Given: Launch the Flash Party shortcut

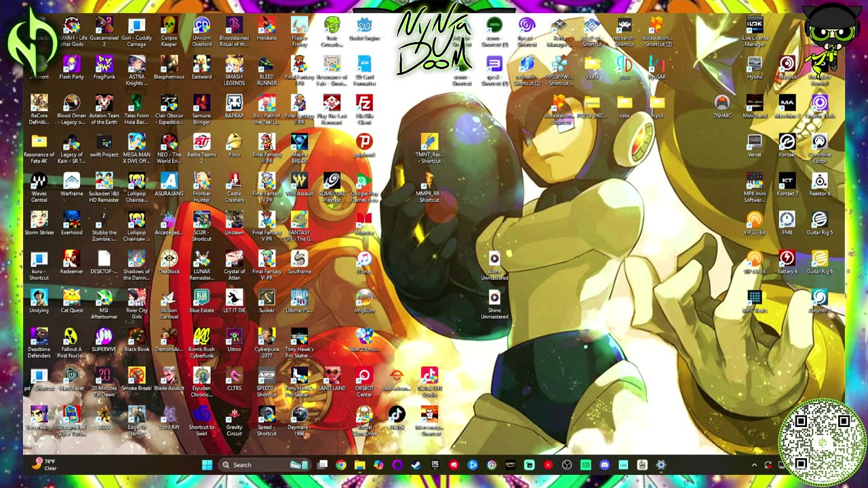Looking at the screenshot, I should [x=71, y=68].
